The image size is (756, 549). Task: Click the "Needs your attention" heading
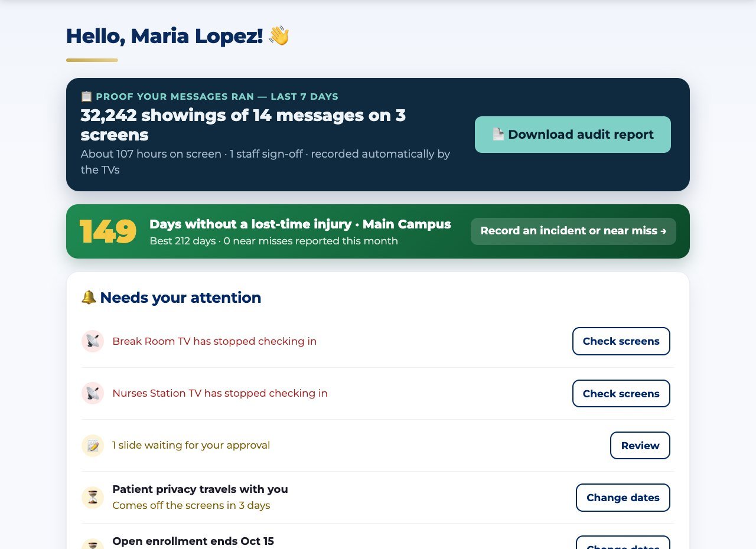pos(181,298)
